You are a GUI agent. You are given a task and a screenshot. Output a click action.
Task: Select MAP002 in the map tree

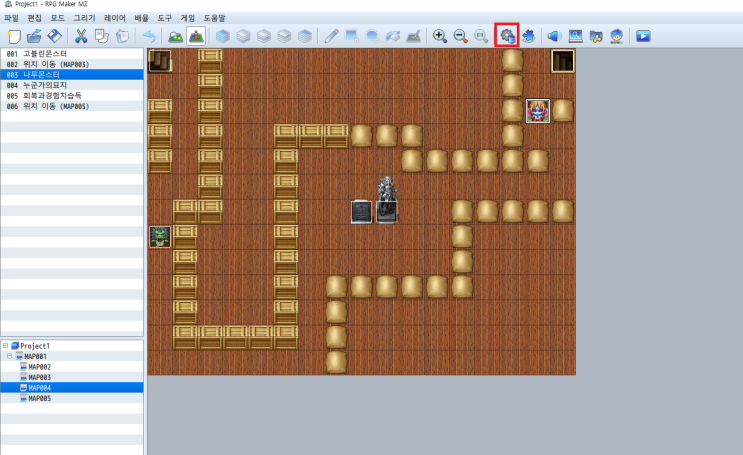coord(40,367)
